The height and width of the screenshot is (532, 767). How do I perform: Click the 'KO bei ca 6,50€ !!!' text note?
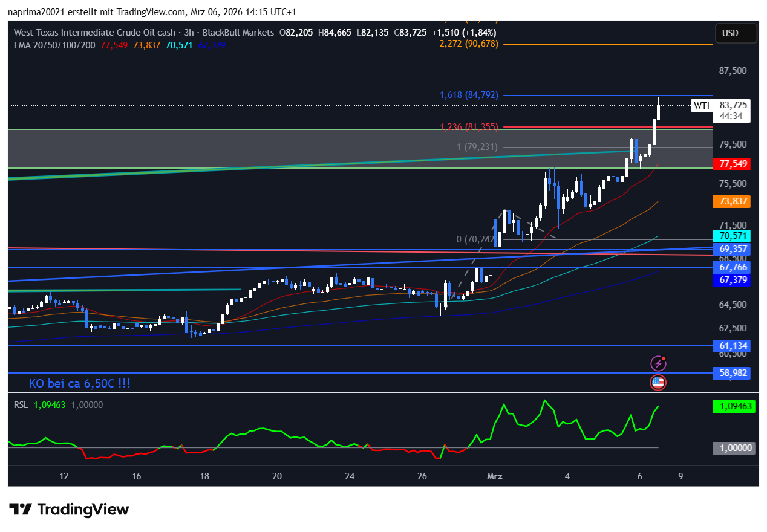click(x=80, y=383)
